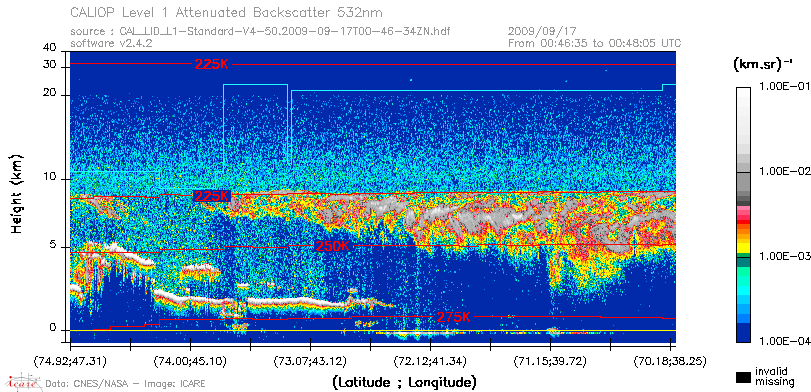Click the invalid missing legend text
This screenshot has height=392, width=811.
775,377
